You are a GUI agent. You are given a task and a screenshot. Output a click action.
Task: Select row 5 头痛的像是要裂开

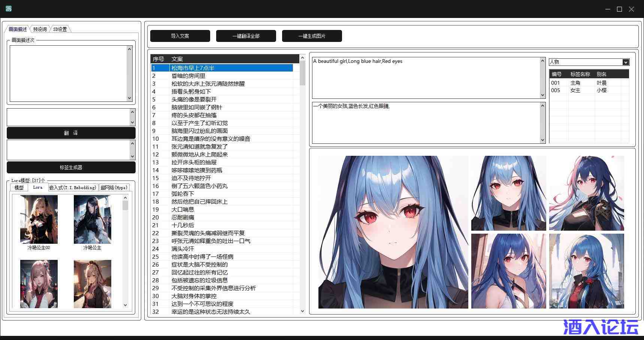194,99
